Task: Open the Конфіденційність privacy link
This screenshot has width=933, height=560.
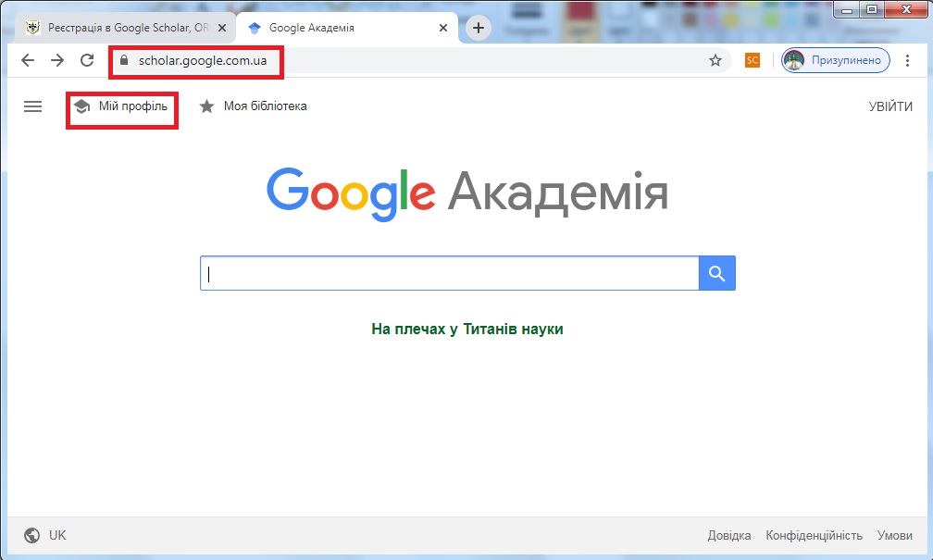Action: click(x=814, y=536)
